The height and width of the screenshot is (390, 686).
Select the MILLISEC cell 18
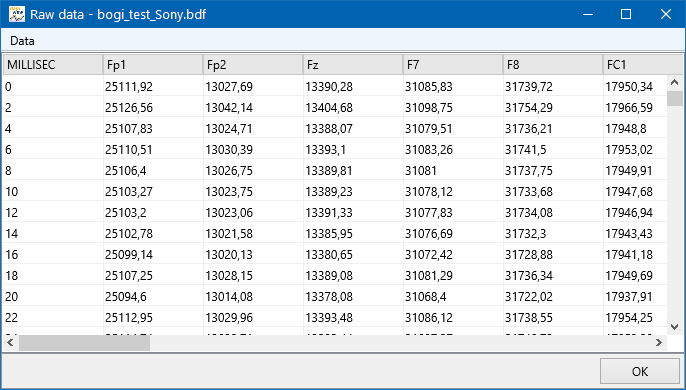click(x=53, y=276)
